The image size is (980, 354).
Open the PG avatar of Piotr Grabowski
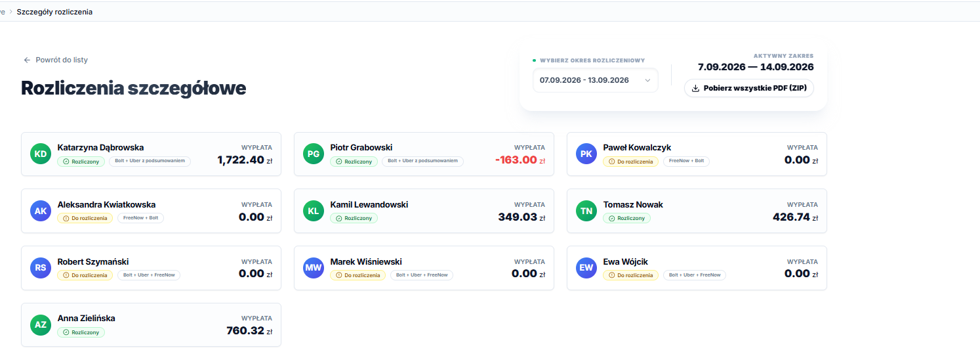point(314,154)
